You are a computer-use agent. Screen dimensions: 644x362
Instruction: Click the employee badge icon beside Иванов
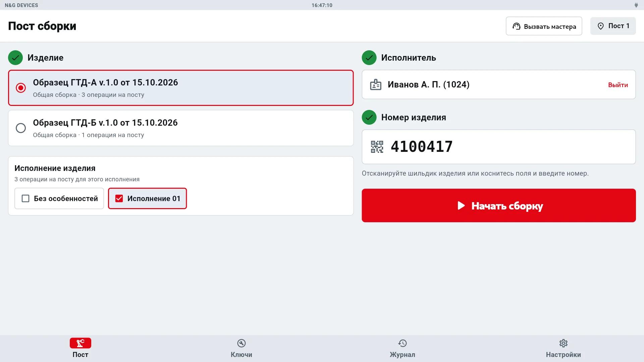click(x=376, y=84)
